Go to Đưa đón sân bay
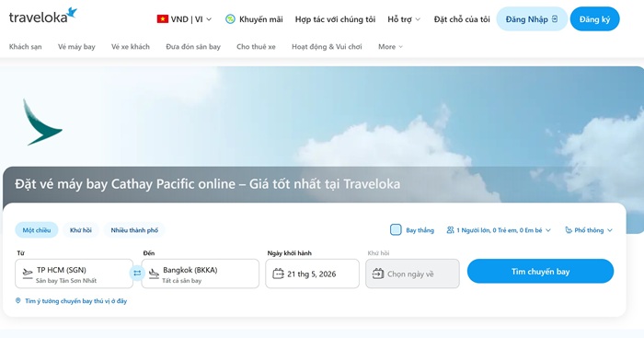The width and height of the screenshot is (644, 338). coord(193,47)
